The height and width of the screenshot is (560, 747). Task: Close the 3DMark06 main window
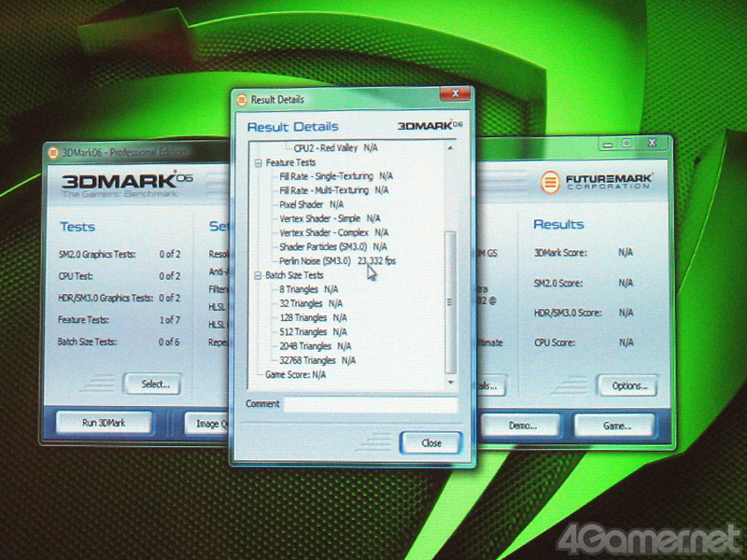point(653,143)
